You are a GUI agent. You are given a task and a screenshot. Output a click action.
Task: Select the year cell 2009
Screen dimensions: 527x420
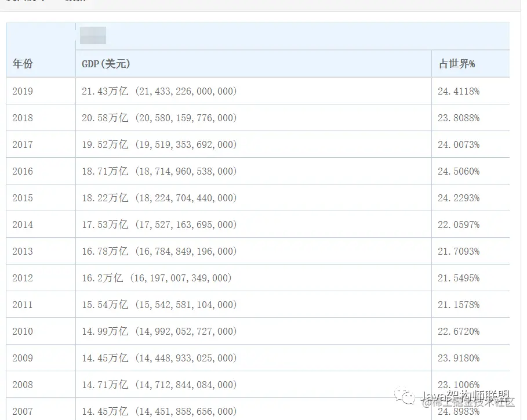coord(23,358)
